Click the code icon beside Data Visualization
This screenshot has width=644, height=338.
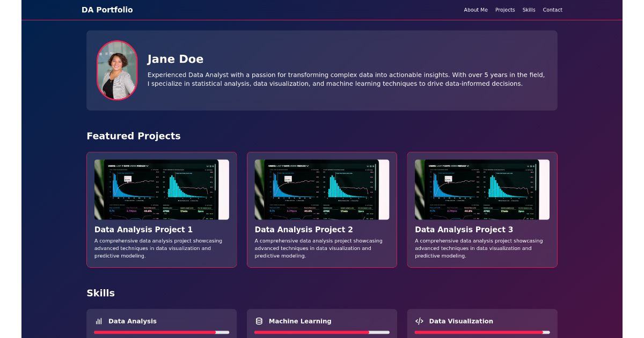420,321
